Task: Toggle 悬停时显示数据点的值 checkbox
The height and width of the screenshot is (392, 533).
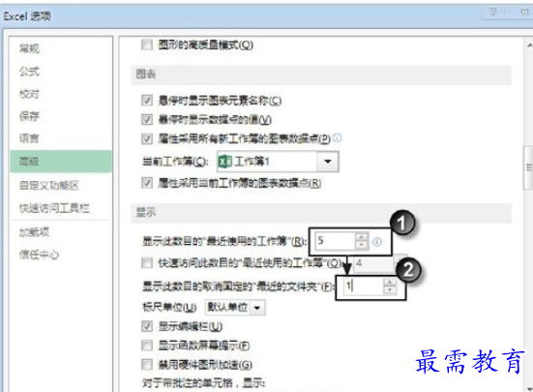Action: tap(147, 119)
